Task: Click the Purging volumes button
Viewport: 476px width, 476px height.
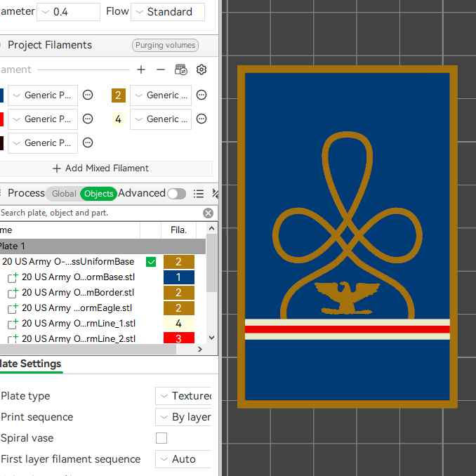Action: [165, 45]
